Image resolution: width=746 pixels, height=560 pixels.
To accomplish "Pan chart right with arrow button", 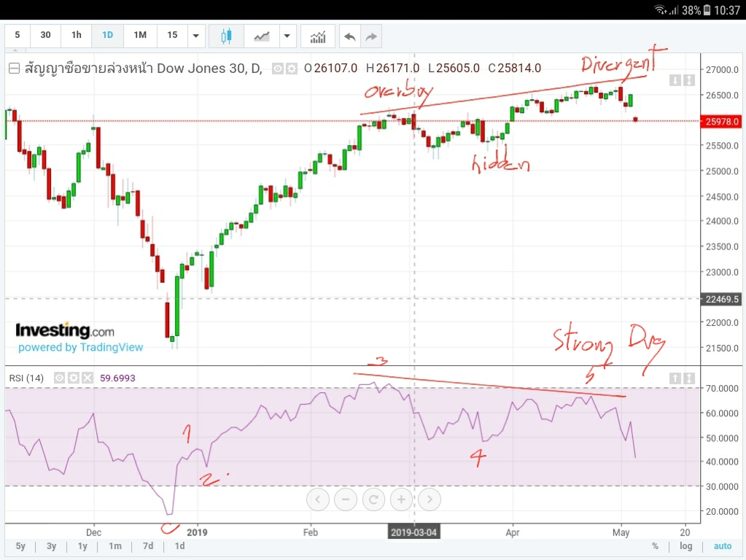I will pos(430,499).
